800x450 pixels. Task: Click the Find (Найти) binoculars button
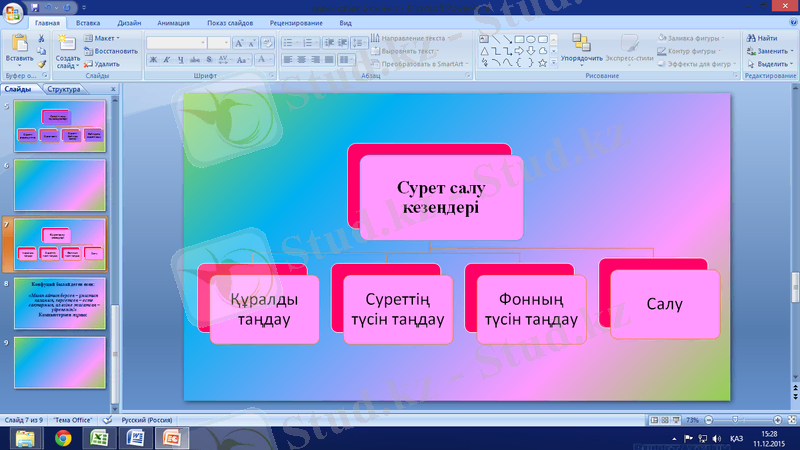click(x=760, y=38)
